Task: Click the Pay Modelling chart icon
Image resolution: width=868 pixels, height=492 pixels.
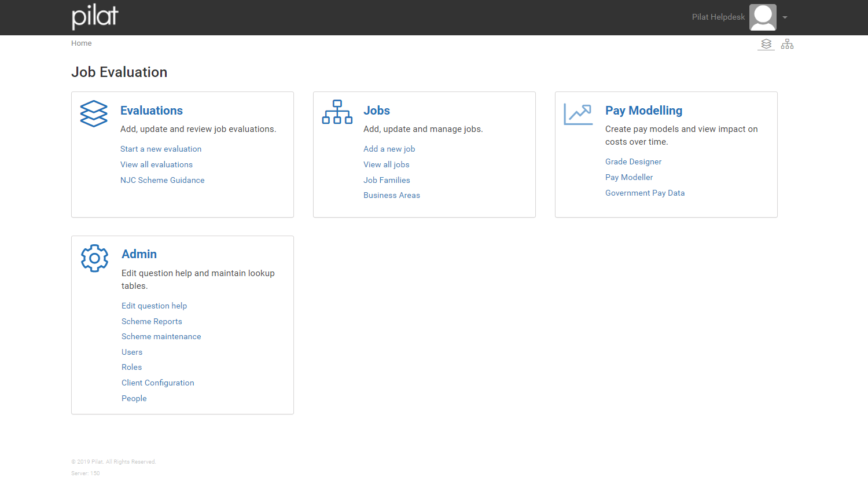Action: pos(578,114)
